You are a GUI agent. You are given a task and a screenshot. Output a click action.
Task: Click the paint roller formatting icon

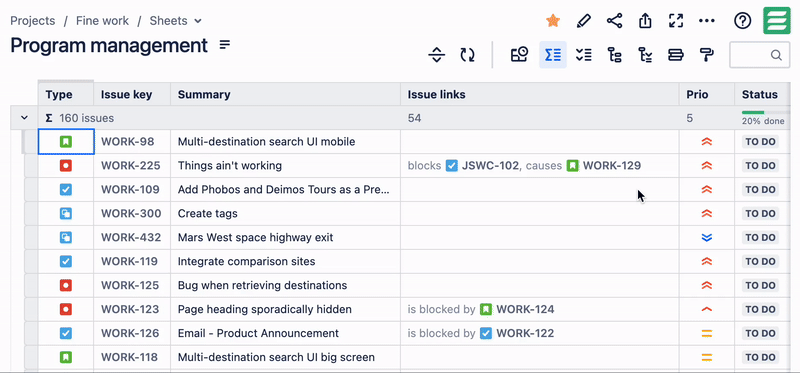707,55
